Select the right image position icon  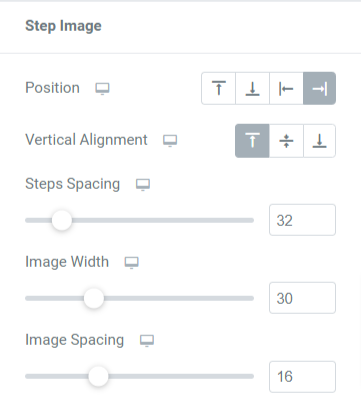point(319,88)
